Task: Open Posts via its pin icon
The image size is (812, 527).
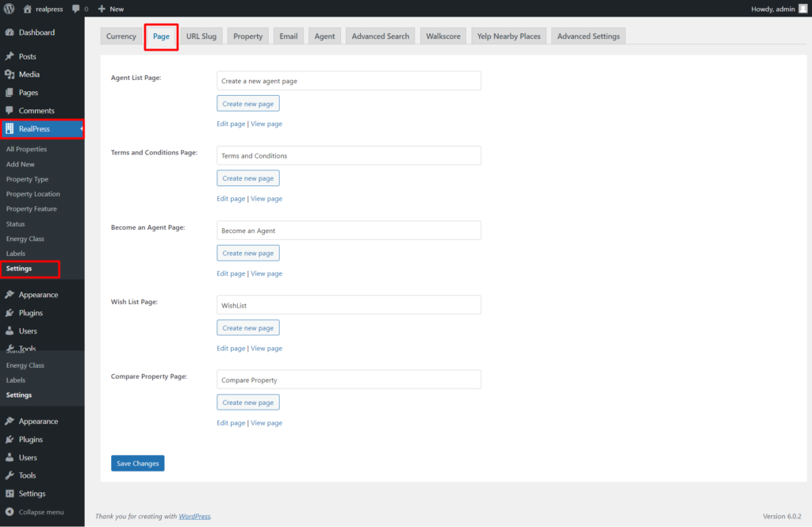Action: tap(10, 56)
